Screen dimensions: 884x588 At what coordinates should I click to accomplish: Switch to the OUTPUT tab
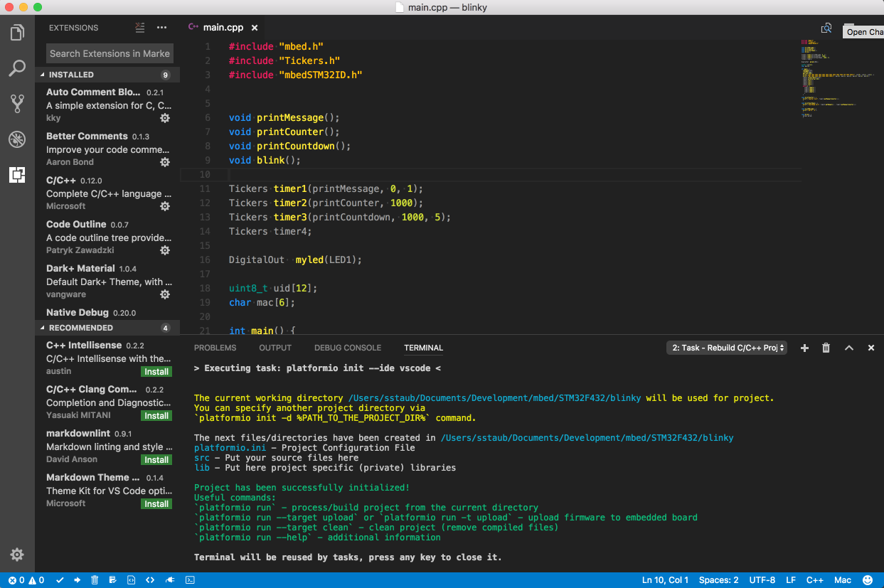275,348
